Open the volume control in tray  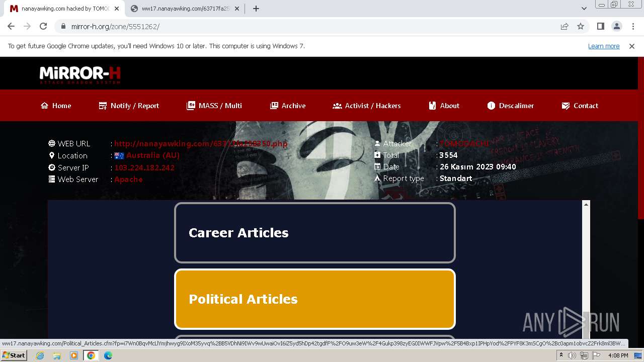point(572,355)
